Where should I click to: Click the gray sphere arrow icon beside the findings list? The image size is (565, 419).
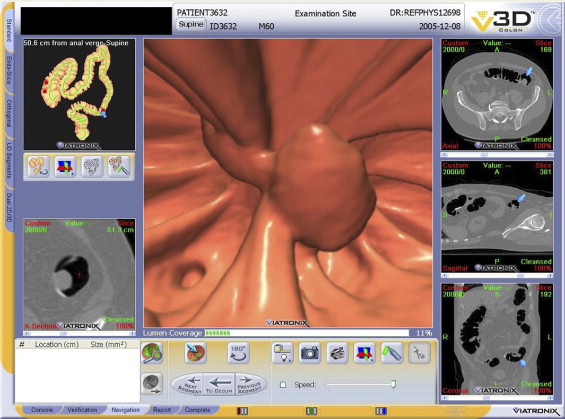[152, 384]
